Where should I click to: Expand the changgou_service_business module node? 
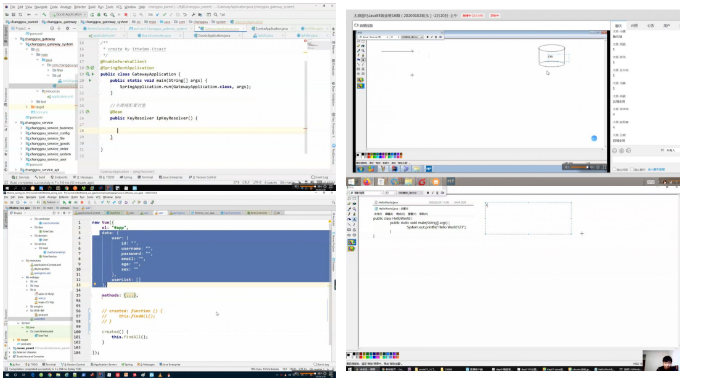point(21,128)
